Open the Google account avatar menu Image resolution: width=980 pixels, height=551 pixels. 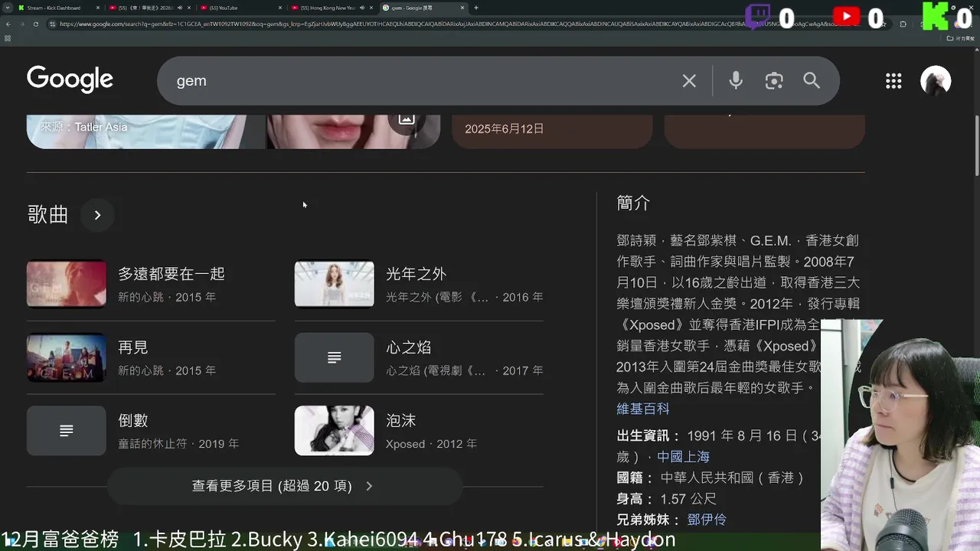[x=936, y=81]
